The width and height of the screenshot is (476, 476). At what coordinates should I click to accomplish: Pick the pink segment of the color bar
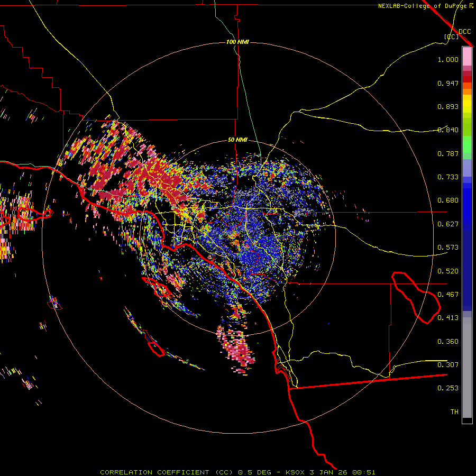467,56
